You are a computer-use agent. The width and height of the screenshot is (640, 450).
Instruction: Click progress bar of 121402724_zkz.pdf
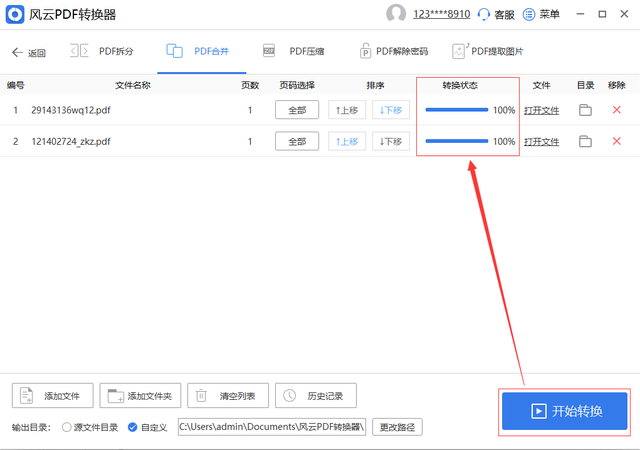(457, 141)
